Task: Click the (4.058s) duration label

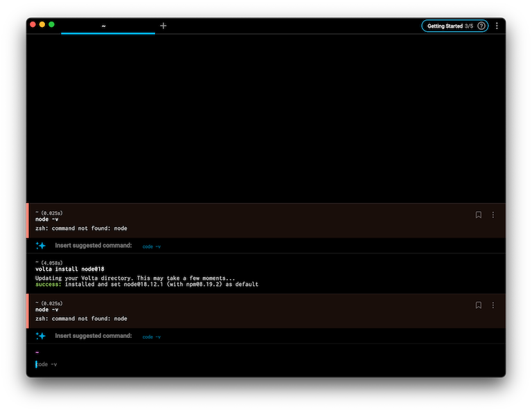Action: pos(52,263)
